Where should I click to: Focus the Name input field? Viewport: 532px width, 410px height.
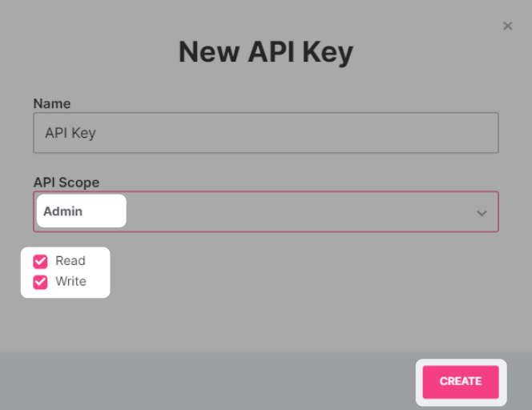pyautogui.click(x=265, y=133)
